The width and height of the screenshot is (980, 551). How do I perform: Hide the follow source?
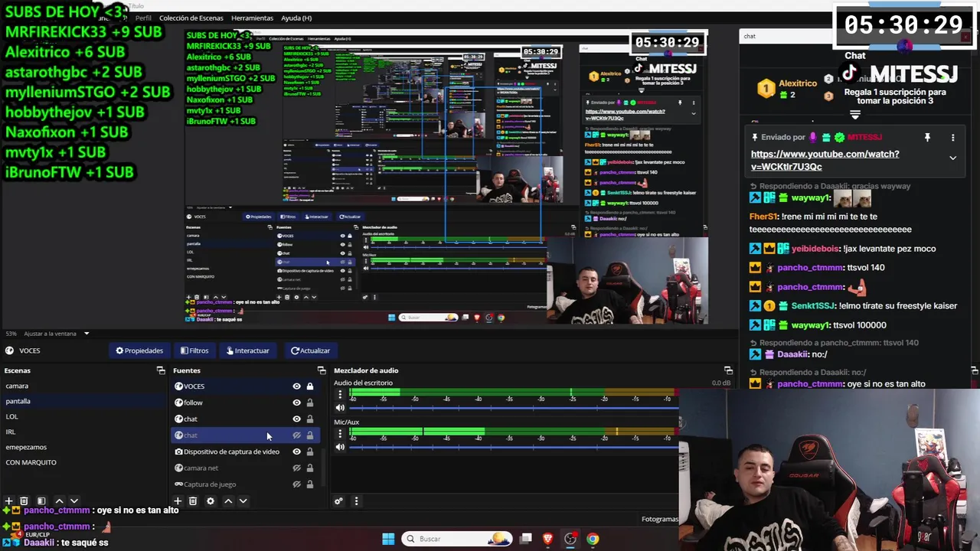(x=296, y=403)
